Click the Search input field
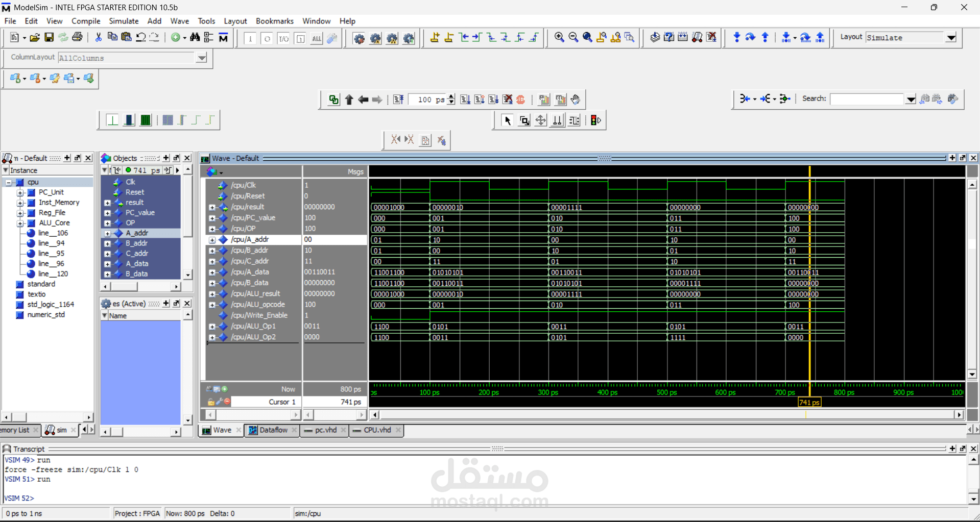This screenshot has height=522, width=980. click(867, 99)
